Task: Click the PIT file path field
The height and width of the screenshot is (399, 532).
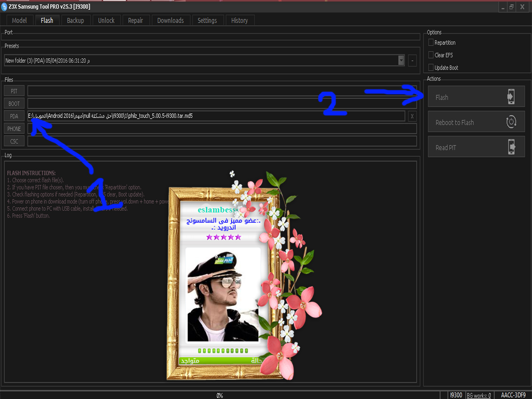Action: pyautogui.click(x=222, y=91)
